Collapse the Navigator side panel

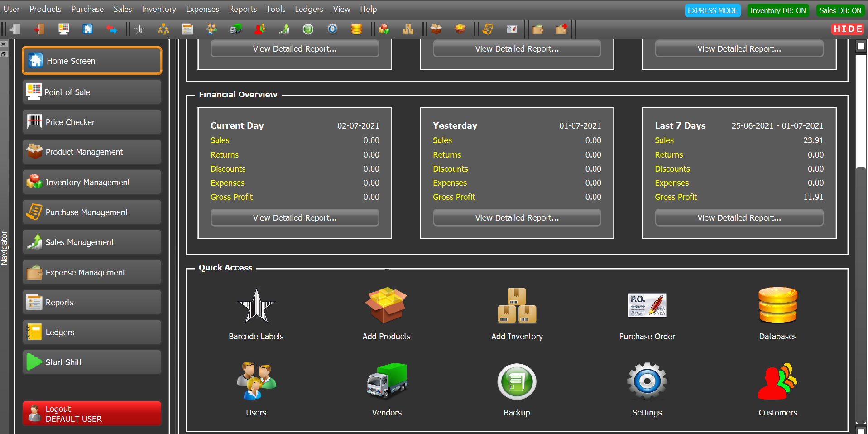point(4,44)
